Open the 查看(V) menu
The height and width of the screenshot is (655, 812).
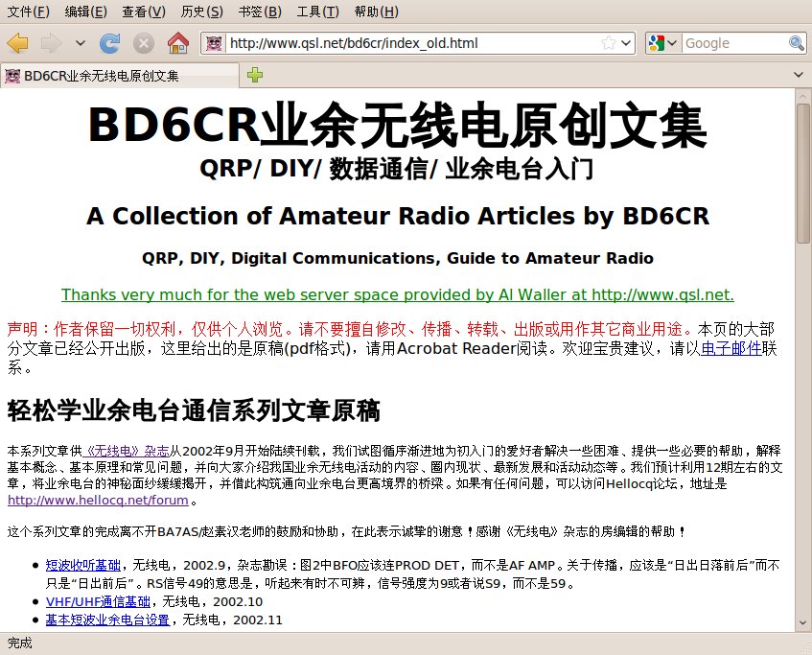point(144,12)
